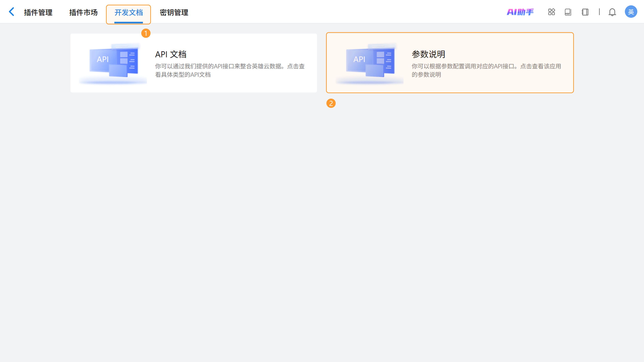The image size is (644, 362).
Task: Open the 英 user avatar menu
Action: [x=631, y=12]
